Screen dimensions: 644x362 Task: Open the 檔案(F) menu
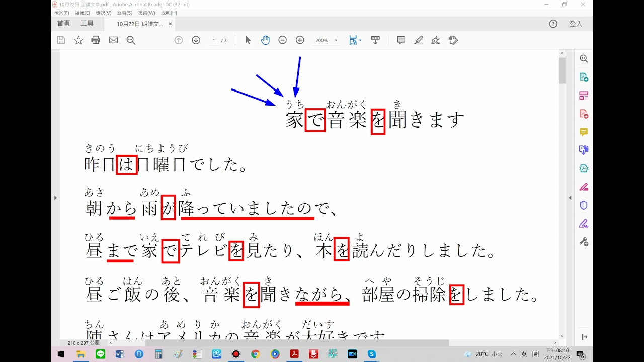pos(61,13)
